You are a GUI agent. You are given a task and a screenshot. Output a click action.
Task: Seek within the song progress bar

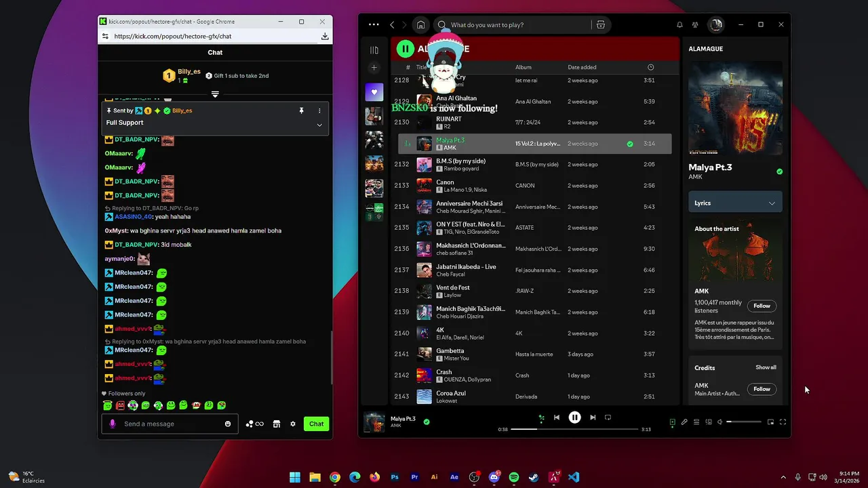click(x=574, y=429)
